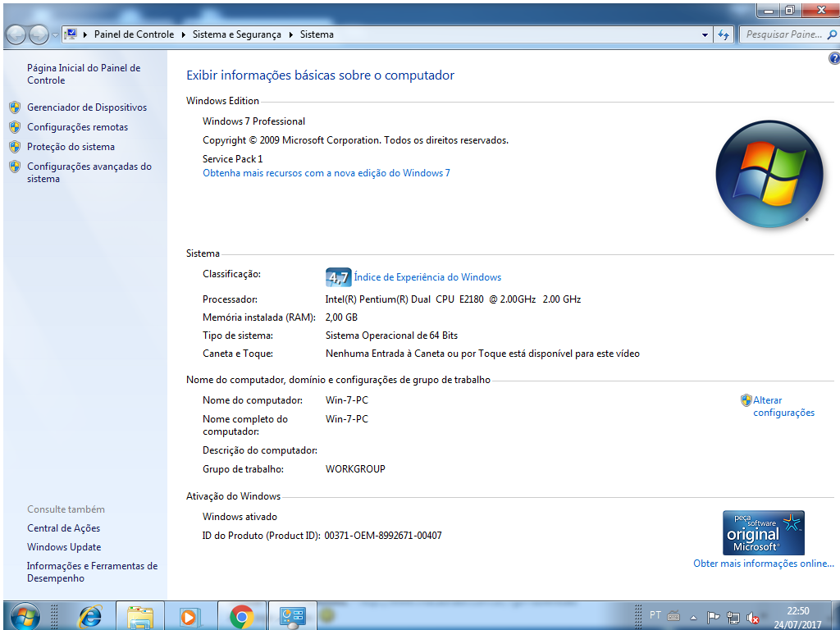Open Google Chrome from the taskbar
Viewport: 840px width, 630px height.
pyautogui.click(x=241, y=615)
